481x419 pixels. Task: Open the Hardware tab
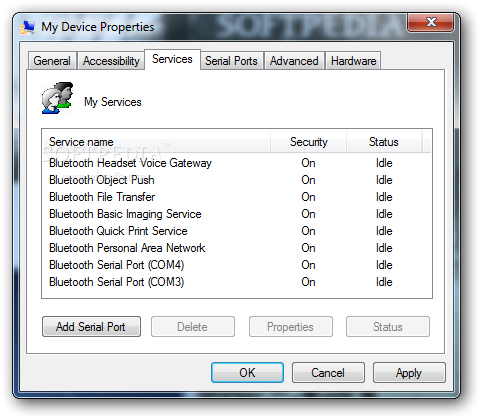coord(353,61)
